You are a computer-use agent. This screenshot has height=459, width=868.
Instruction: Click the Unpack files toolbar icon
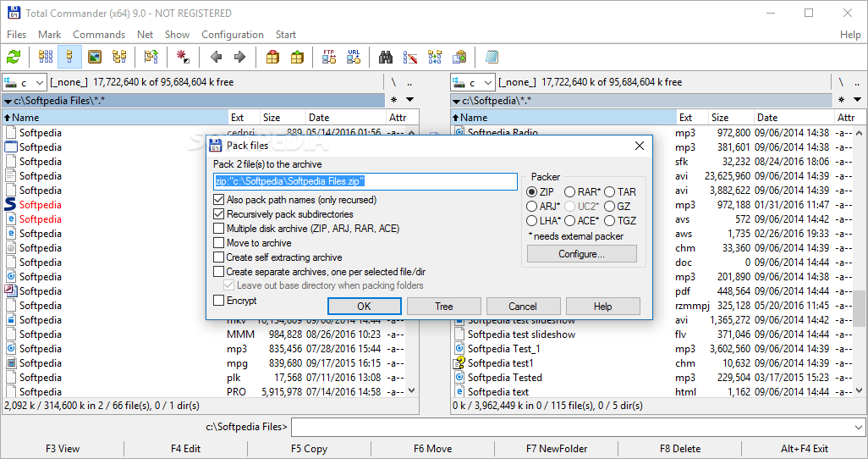click(x=297, y=57)
